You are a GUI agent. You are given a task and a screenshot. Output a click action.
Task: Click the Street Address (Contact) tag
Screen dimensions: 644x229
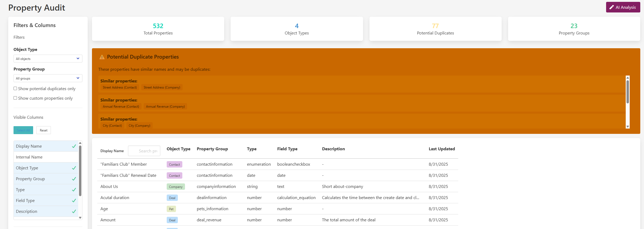[120, 87]
